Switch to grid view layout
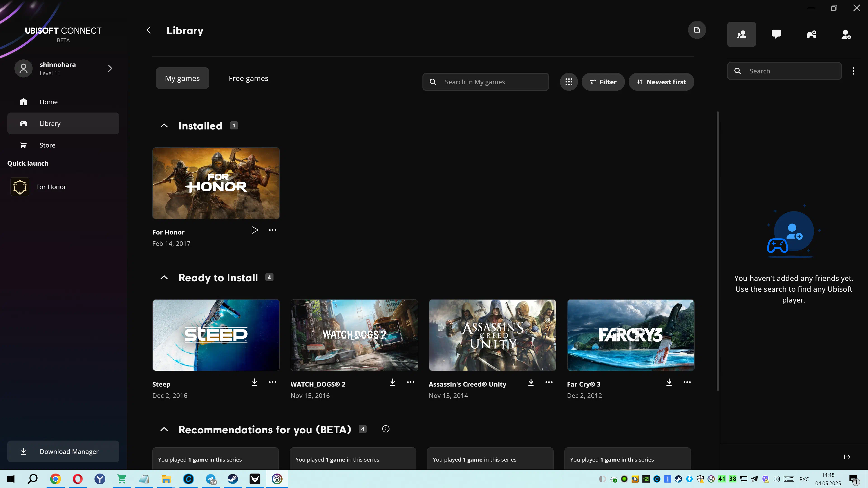 coord(569,82)
